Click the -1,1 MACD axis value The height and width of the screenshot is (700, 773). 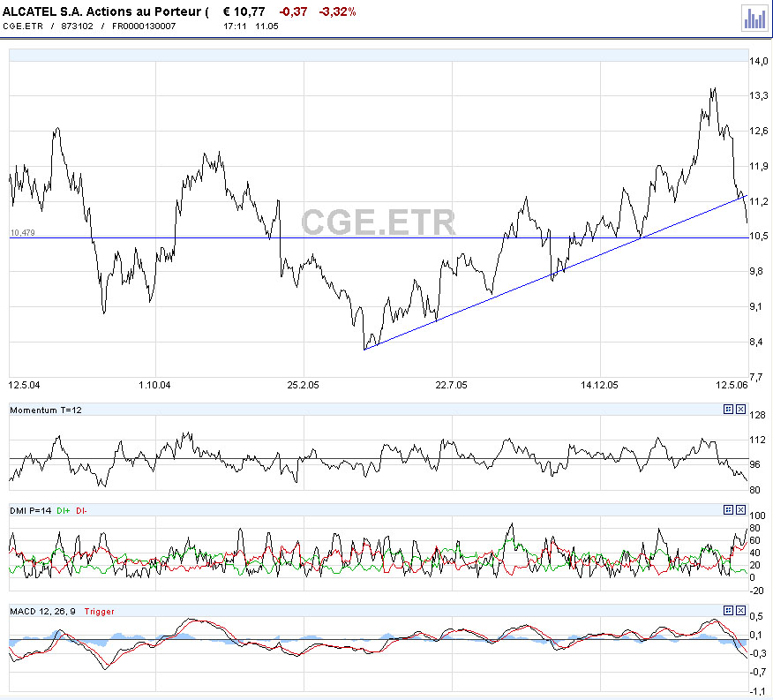point(758,691)
